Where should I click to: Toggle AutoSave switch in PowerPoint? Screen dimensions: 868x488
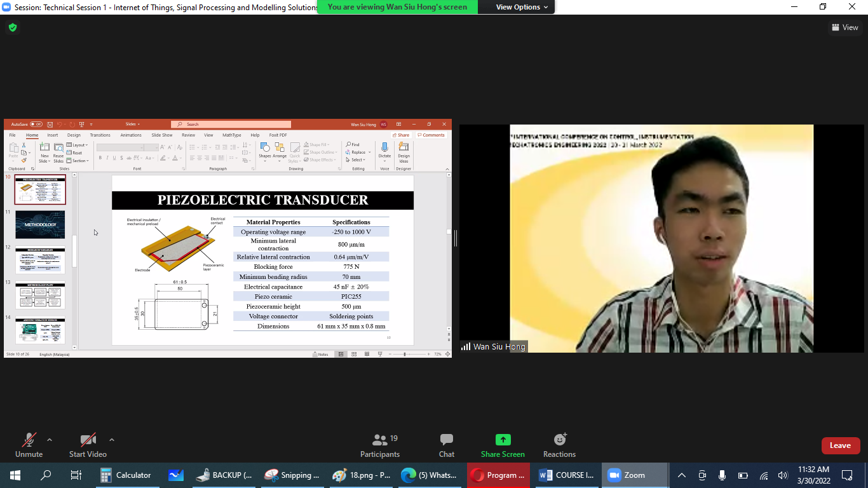pyautogui.click(x=36, y=125)
